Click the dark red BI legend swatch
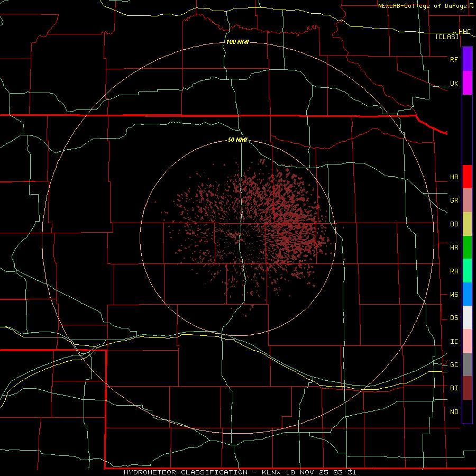 click(x=467, y=388)
